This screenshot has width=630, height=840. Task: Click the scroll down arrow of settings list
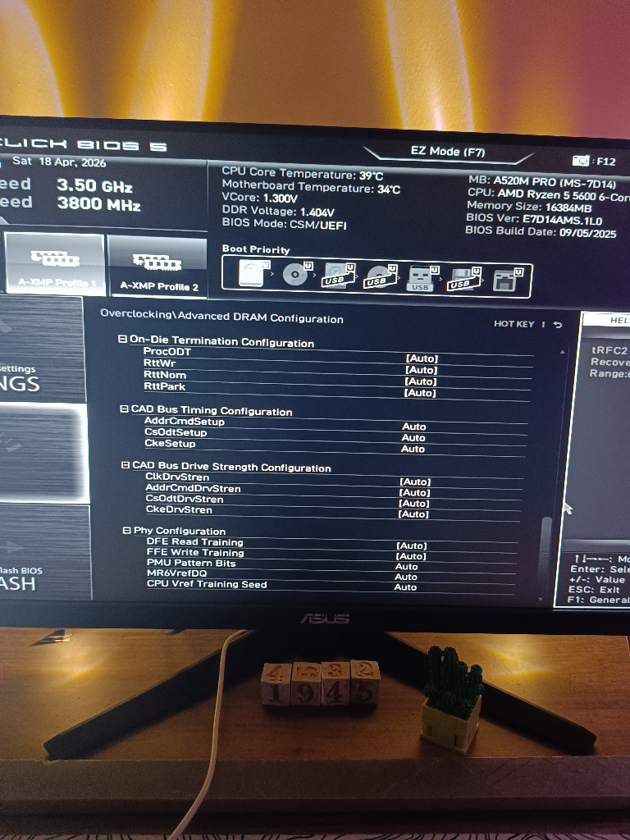point(540,600)
